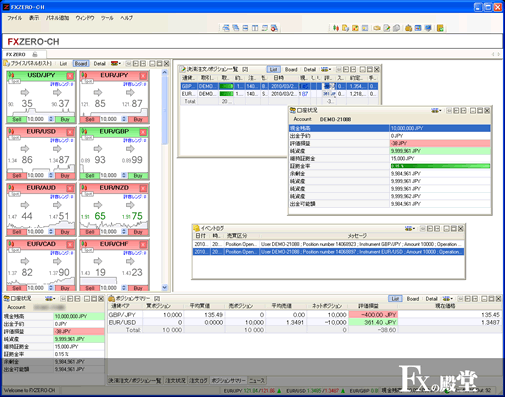Close the EUR/JPY price card

(x=143, y=76)
